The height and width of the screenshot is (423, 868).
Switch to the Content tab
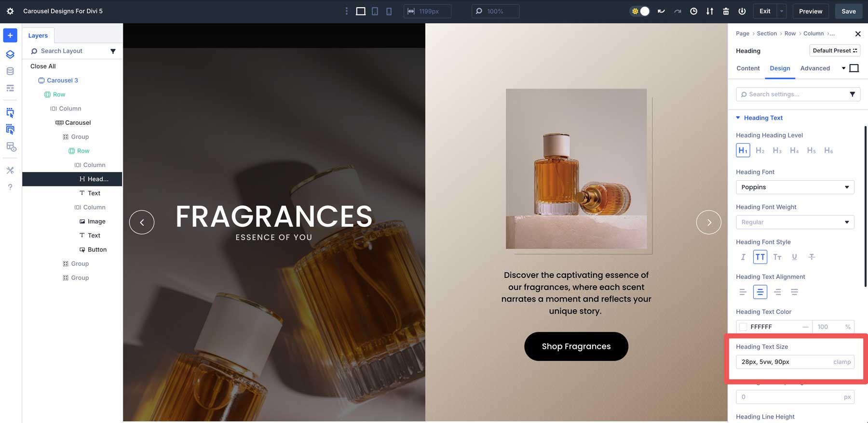tap(748, 68)
